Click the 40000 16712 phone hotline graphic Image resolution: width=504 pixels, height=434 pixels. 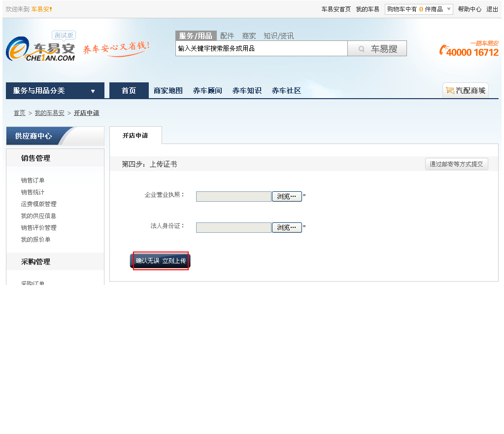click(469, 50)
